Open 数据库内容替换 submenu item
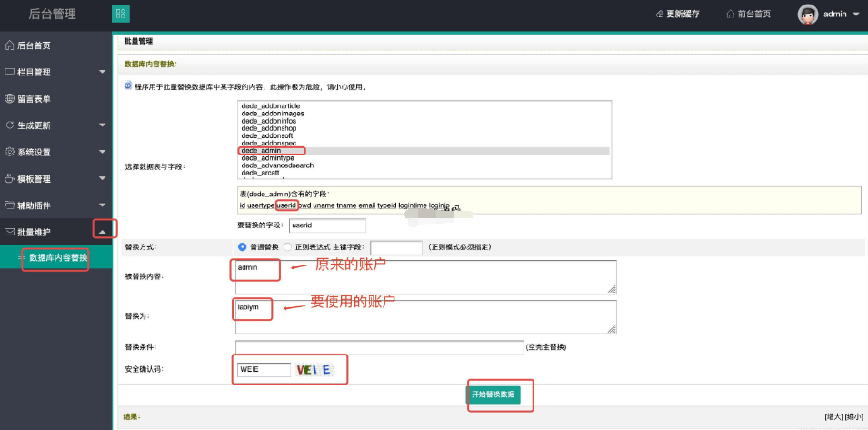868x430 pixels. [56, 257]
